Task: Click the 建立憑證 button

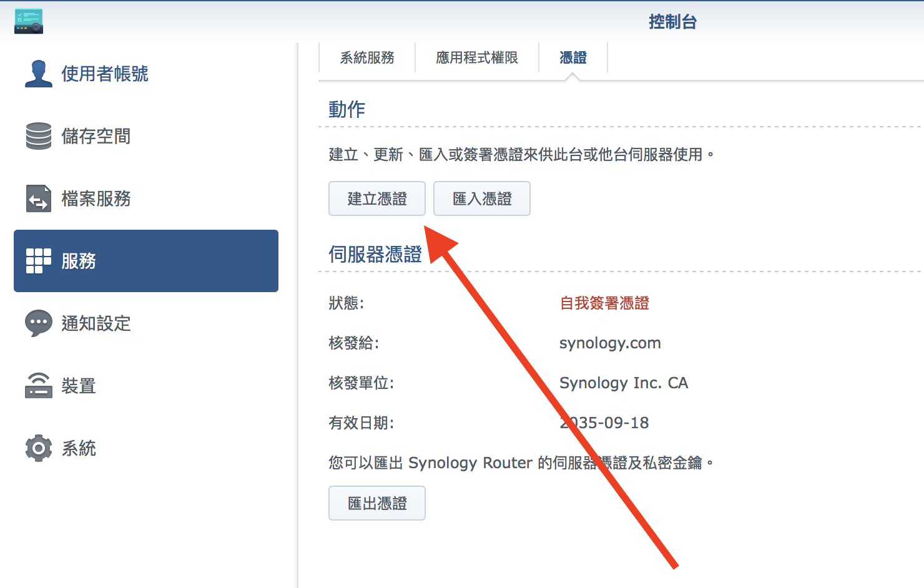Action: (377, 198)
